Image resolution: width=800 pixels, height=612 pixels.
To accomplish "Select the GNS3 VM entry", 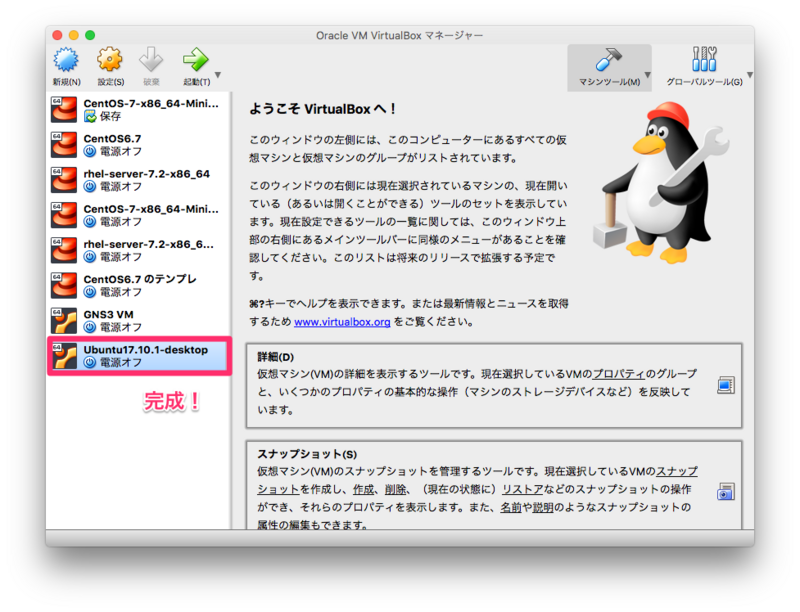I will click(x=139, y=321).
